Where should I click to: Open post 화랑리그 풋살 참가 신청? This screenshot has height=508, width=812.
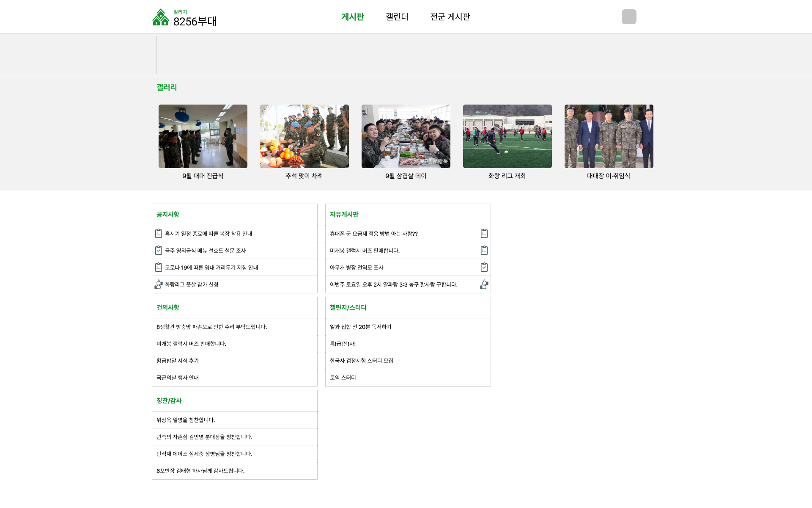tap(192, 284)
